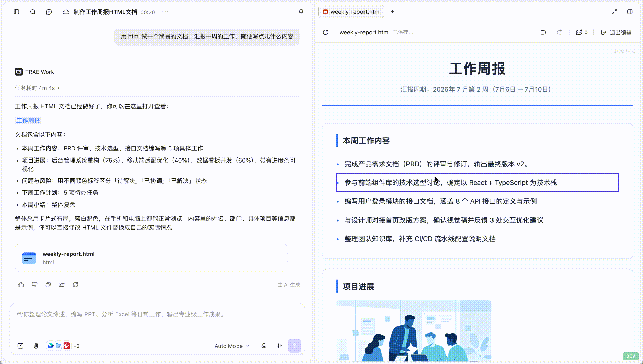The width and height of the screenshot is (643, 364).
Task: Click the 项目进展 section heading
Action: click(x=358, y=287)
